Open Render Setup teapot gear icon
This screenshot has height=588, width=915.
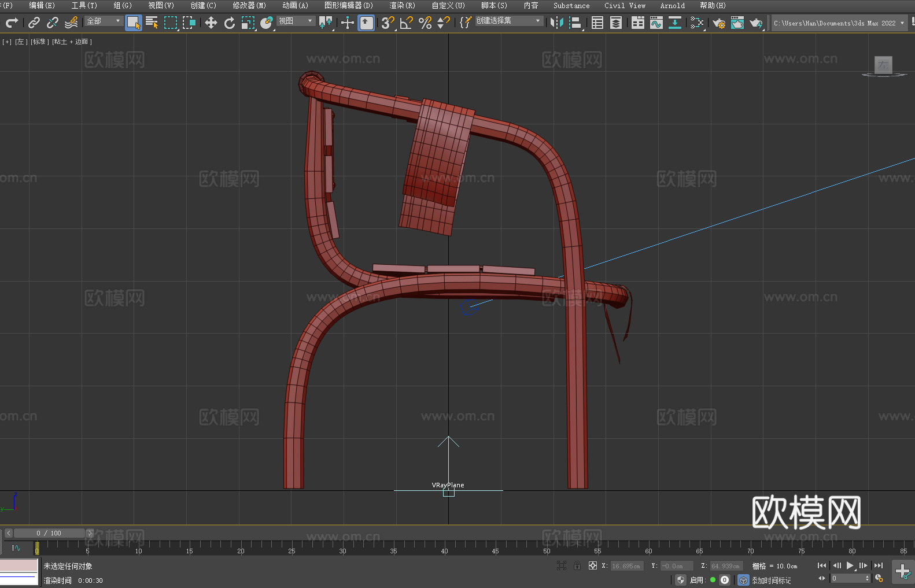coord(719,23)
